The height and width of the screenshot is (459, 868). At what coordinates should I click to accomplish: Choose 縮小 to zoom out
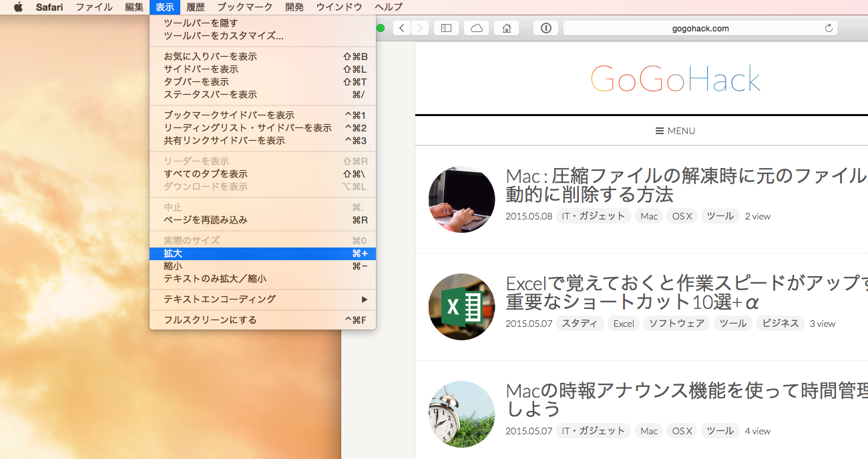[x=263, y=266]
